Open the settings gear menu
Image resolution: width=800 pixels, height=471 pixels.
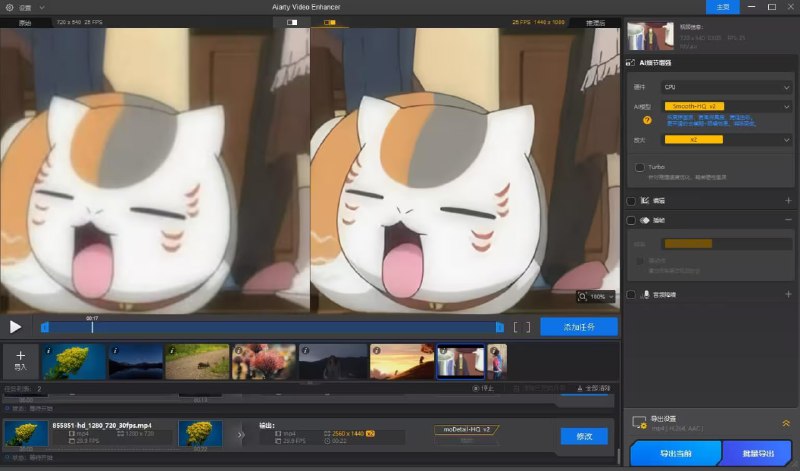point(10,7)
